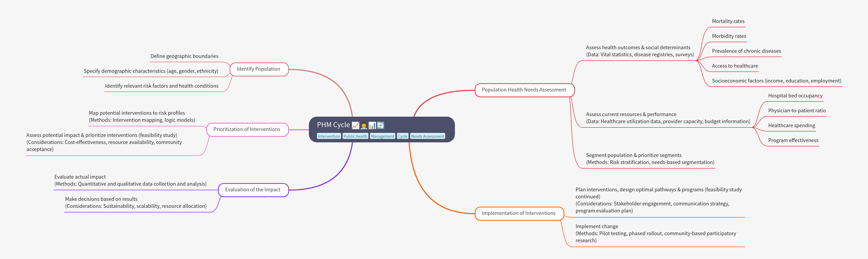Viewport: 868px width, 259px height.
Task: Click 'Socioeconomic factors' leaf
Action: [776, 81]
